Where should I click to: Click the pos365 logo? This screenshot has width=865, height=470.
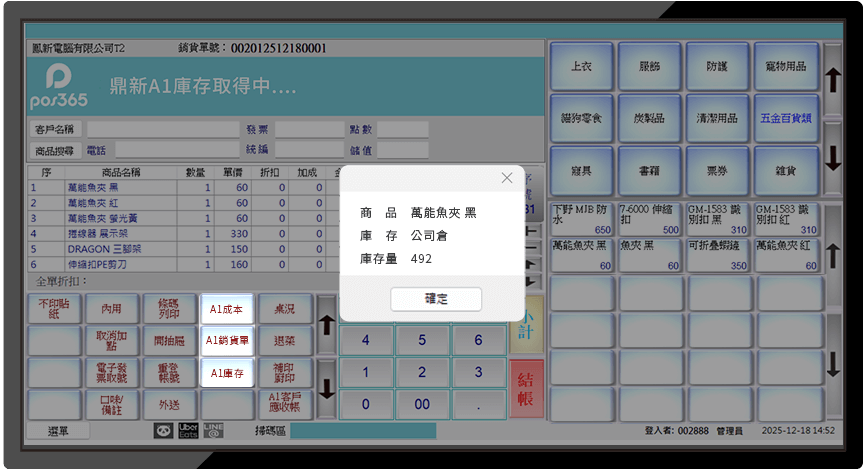pos(59,86)
